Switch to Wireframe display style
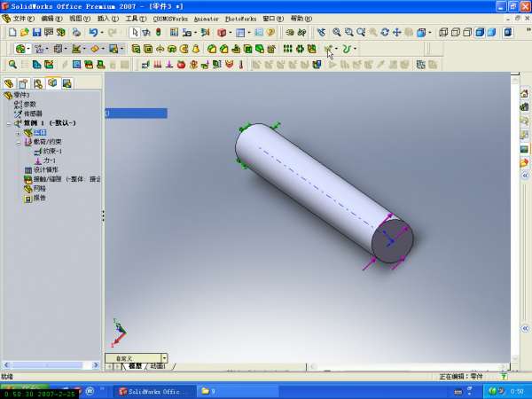This screenshot has width=532, height=399. 443,32
